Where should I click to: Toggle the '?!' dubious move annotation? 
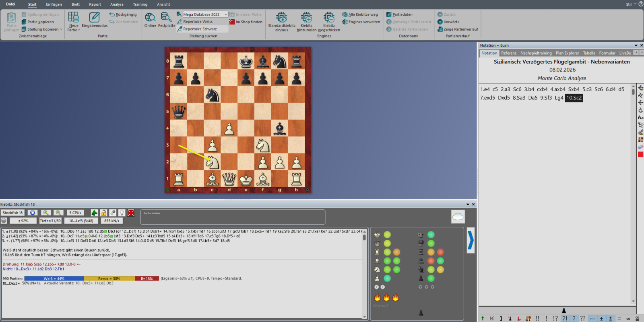tap(565, 318)
